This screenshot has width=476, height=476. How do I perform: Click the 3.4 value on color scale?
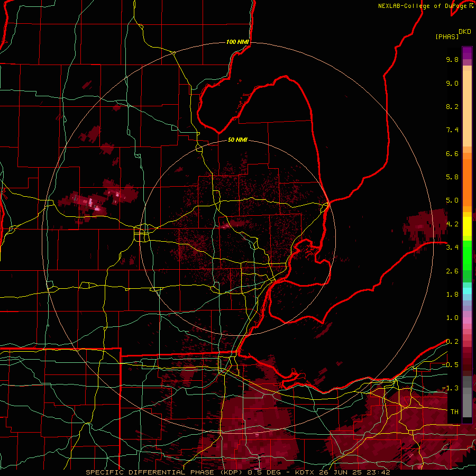[452, 248]
